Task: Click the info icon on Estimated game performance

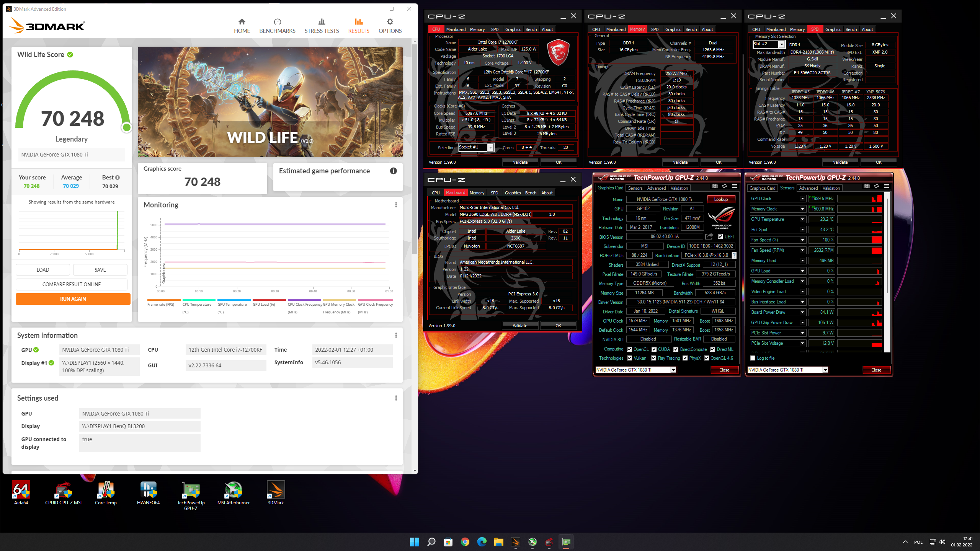Action: [393, 171]
